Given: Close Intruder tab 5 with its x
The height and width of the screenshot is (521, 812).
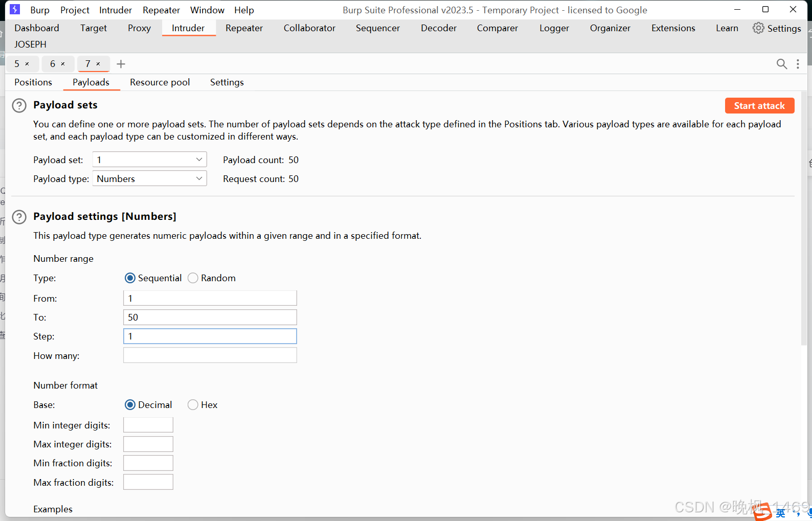Looking at the screenshot, I should click(x=27, y=64).
